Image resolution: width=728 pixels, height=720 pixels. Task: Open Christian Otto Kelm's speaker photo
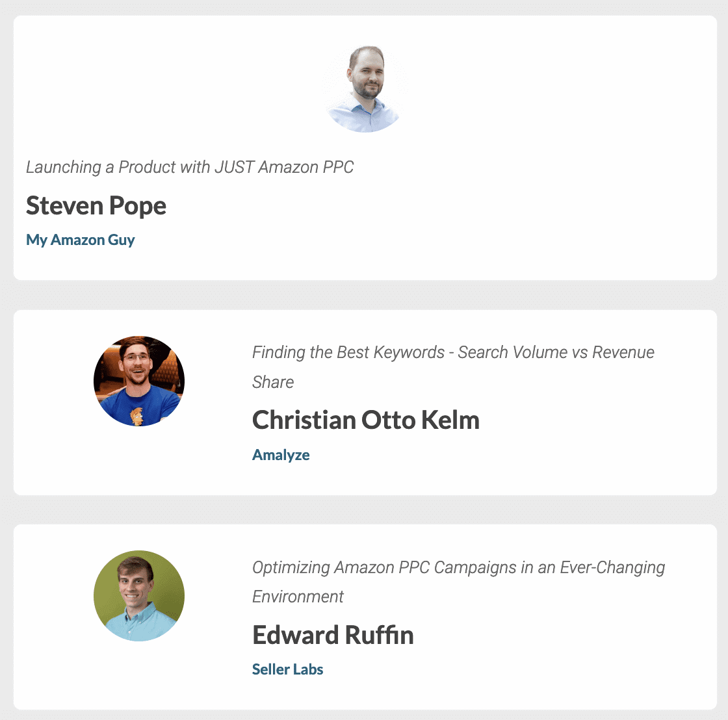click(139, 381)
